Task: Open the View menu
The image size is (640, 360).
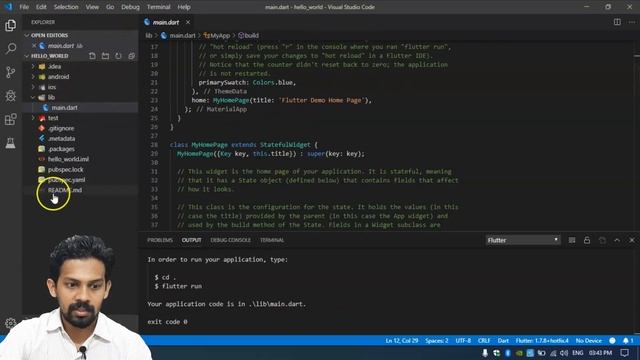Action: point(92,7)
